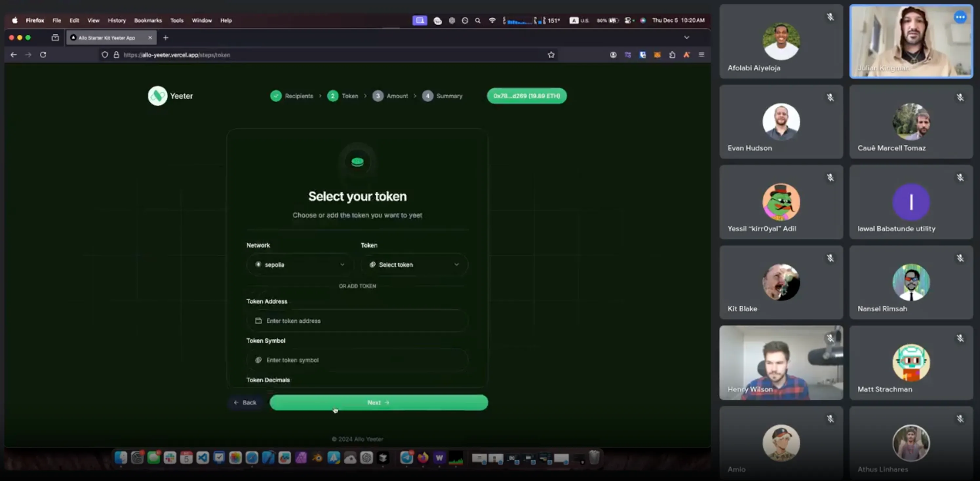Open the Firefox hamburger application menu
The height and width of the screenshot is (481, 980).
701,55
